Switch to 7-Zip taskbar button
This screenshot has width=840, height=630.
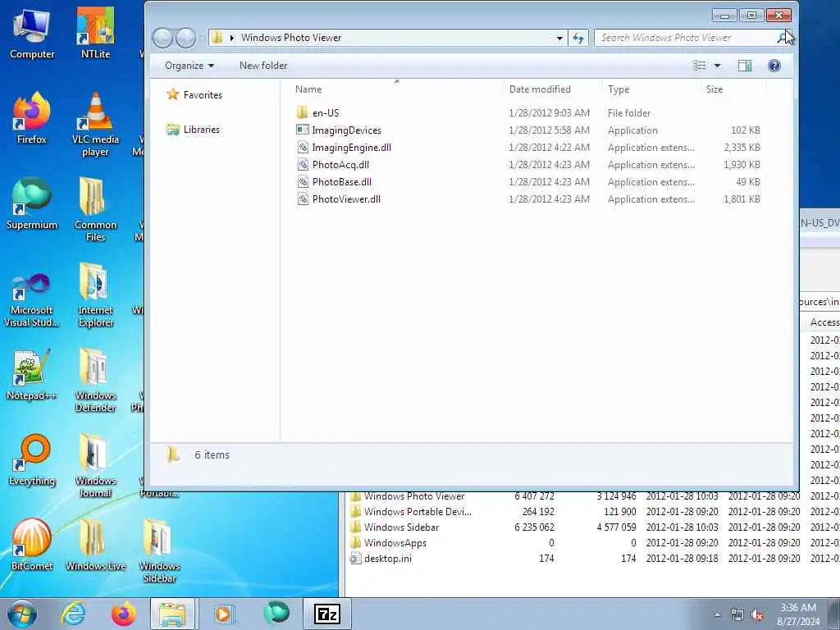pos(327,614)
